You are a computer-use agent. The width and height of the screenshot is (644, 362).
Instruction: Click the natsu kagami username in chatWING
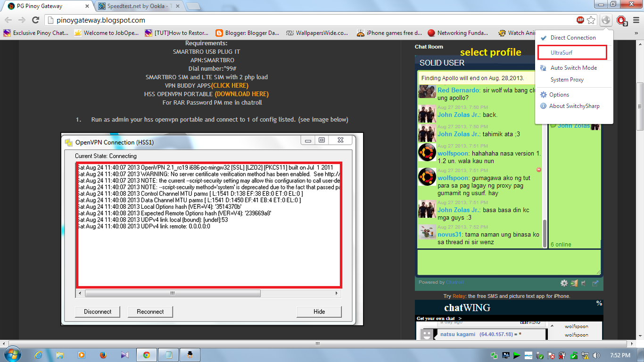457,334
